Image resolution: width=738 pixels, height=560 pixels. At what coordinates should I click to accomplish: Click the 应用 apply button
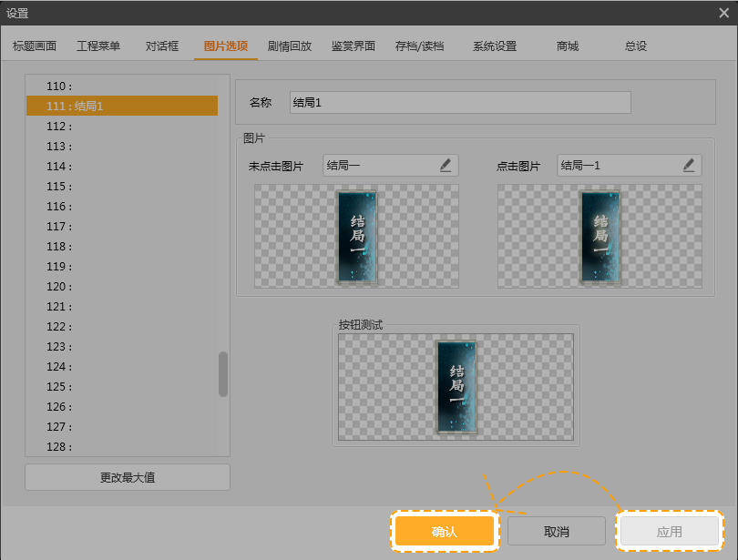point(669,531)
